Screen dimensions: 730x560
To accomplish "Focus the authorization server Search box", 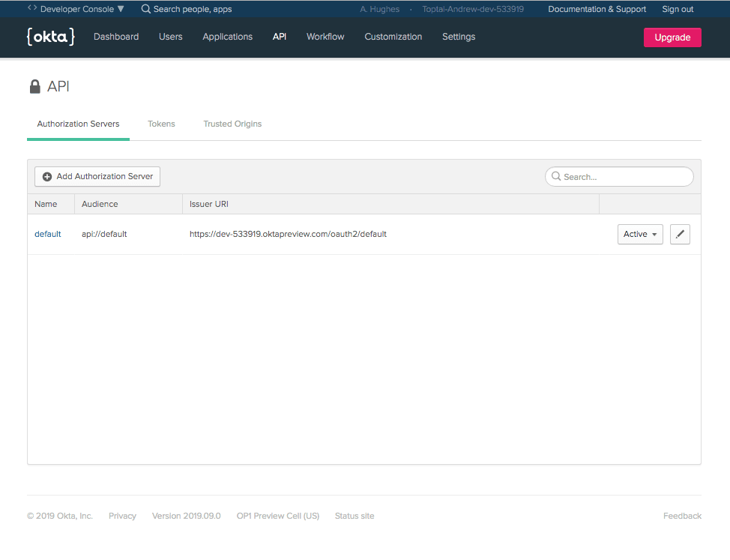I will coord(619,176).
